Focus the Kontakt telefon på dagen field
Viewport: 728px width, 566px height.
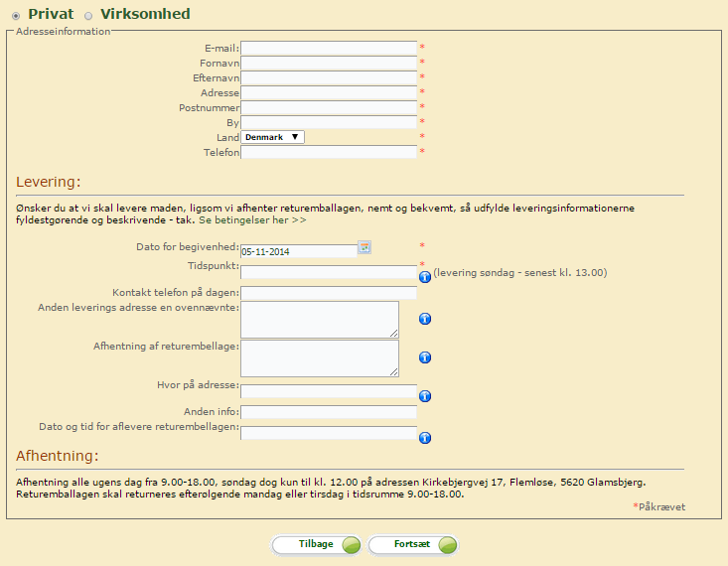329,293
